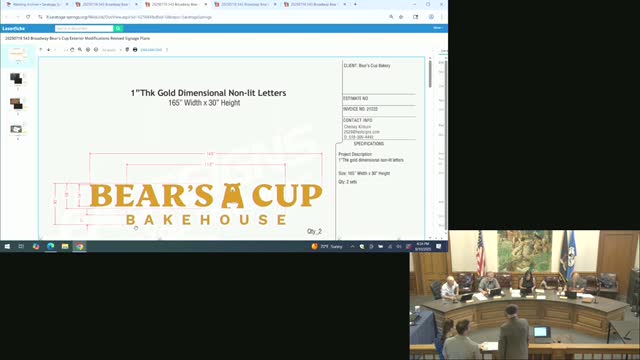The width and height of the screenshot is (640, 360).
Task: Open Microsoft Edge from the taskbar
Action: 51,247
